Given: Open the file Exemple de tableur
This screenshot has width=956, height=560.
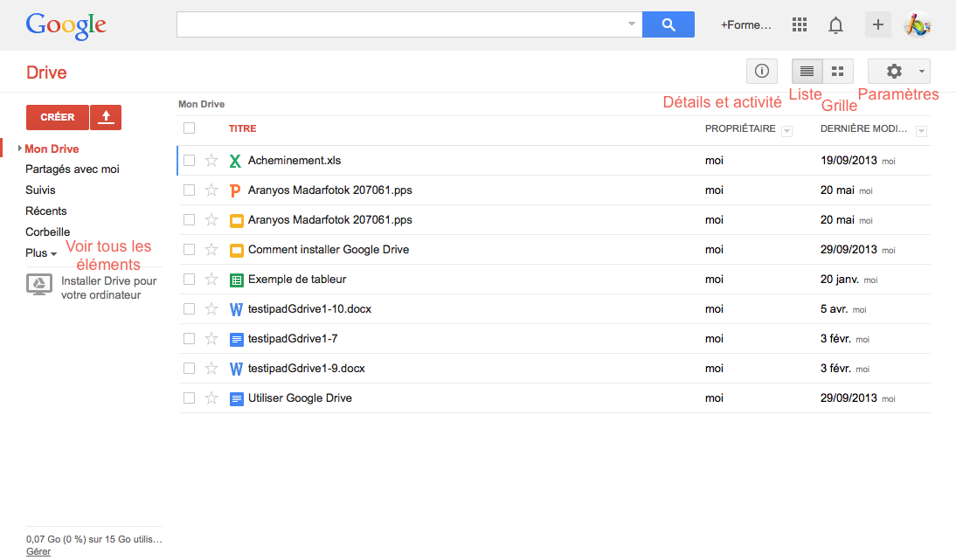Looking at the screenshot, I should pos(297,279).
